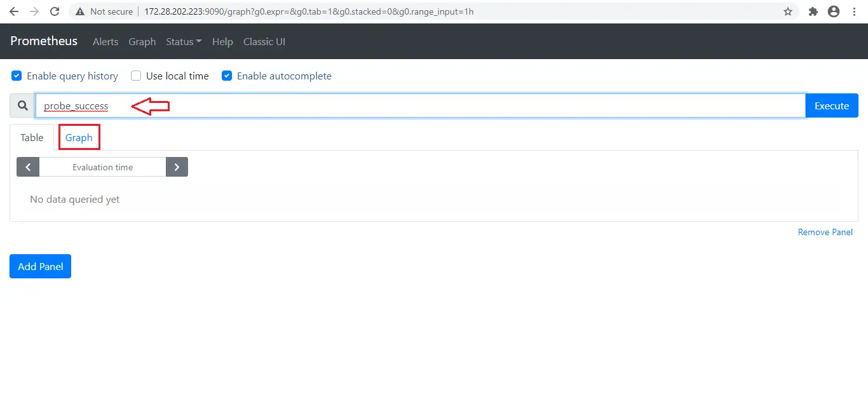Click the magnifier icon beside the query box

pyautogui.click(x=22, y=106)
